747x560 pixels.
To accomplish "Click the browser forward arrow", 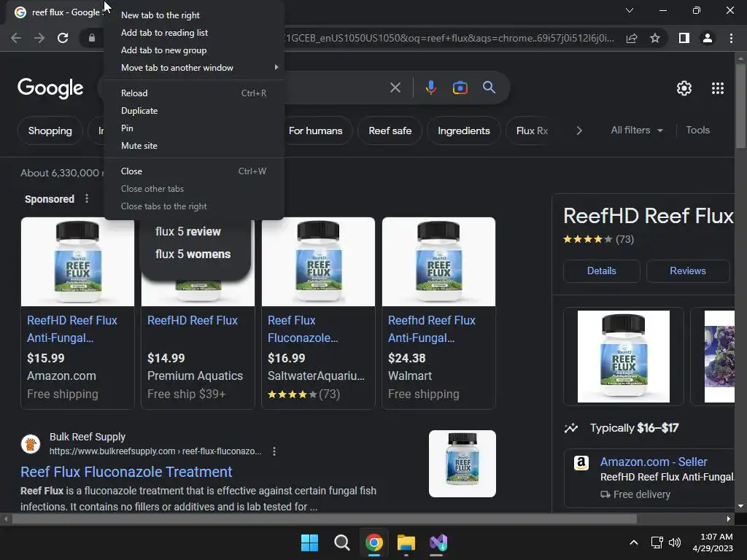I will (39, 38).
